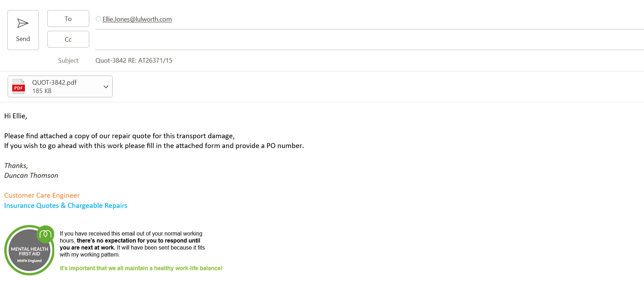
Task: Click the line mentioning a PO number
Action: pos(154,146)
